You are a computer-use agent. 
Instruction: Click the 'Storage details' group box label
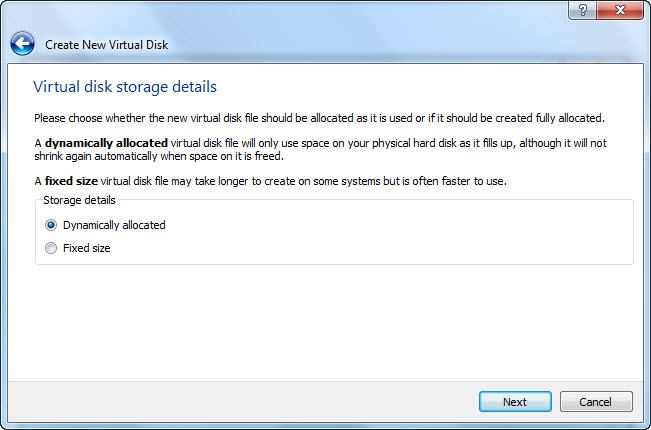coord(79,200)
